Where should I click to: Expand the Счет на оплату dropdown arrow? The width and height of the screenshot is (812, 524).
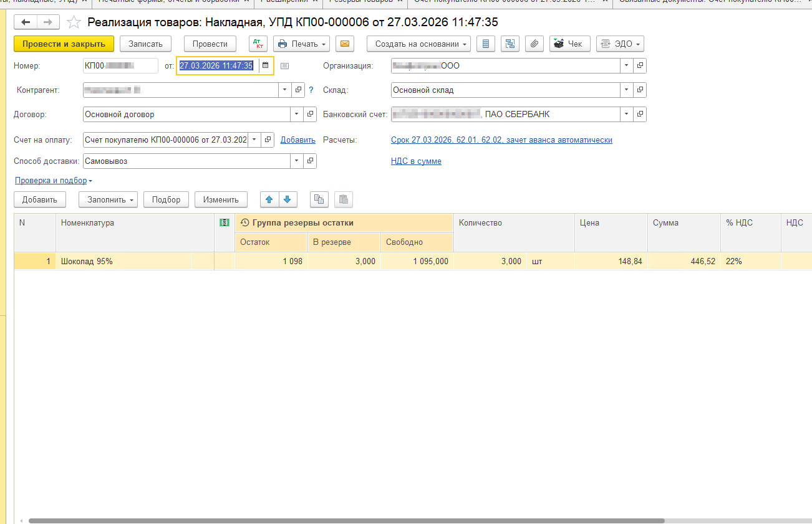(254, 140)
